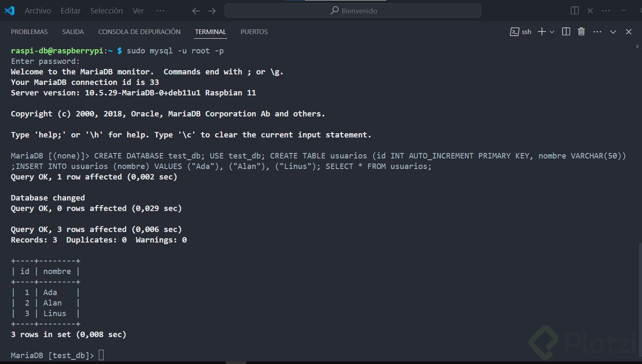Click the "Ada" cell in the result table

50,293
